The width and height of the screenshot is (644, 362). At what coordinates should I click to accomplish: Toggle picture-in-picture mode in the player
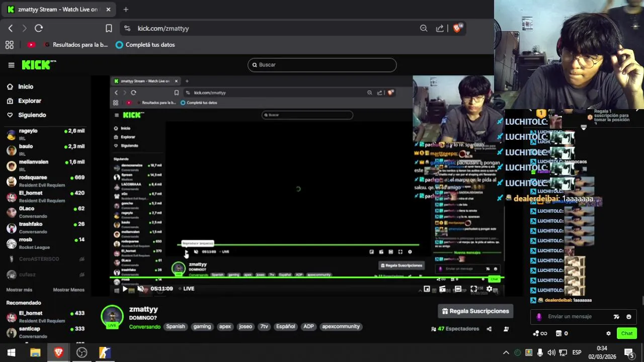427,289
